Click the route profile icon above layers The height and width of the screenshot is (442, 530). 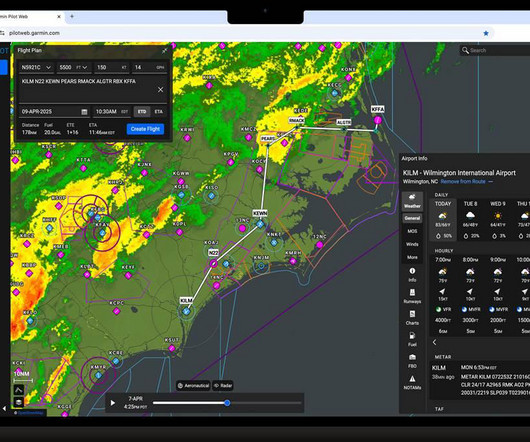pos(19,390)
